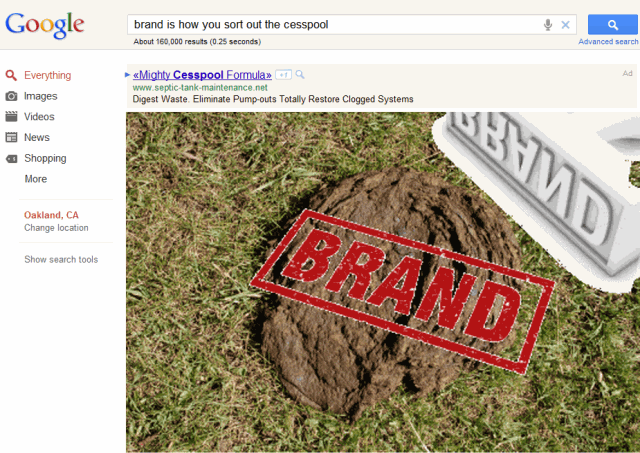Click the blue magnifier search button
The width and height of the screenshot is (640, 453).
click(613, 24)
